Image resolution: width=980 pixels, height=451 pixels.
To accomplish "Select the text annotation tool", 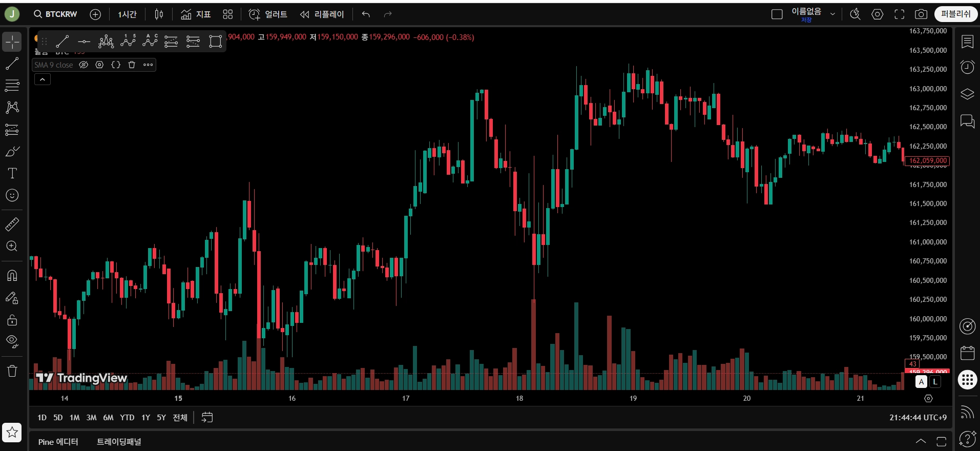I will [12, 173].
